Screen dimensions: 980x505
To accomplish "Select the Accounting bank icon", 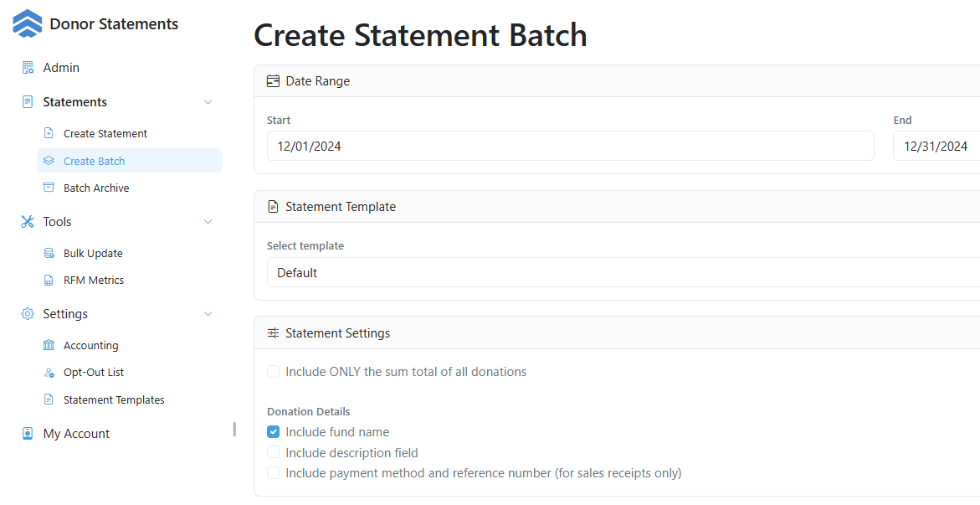I will (x=49, y=344).
